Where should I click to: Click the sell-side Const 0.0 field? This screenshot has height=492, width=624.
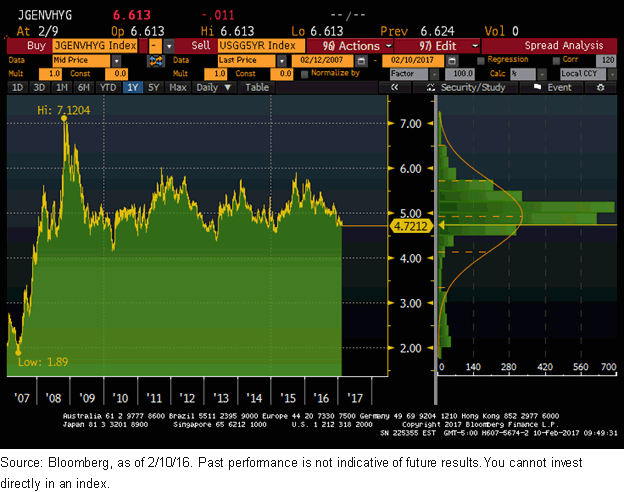click(x=282, y=74)
